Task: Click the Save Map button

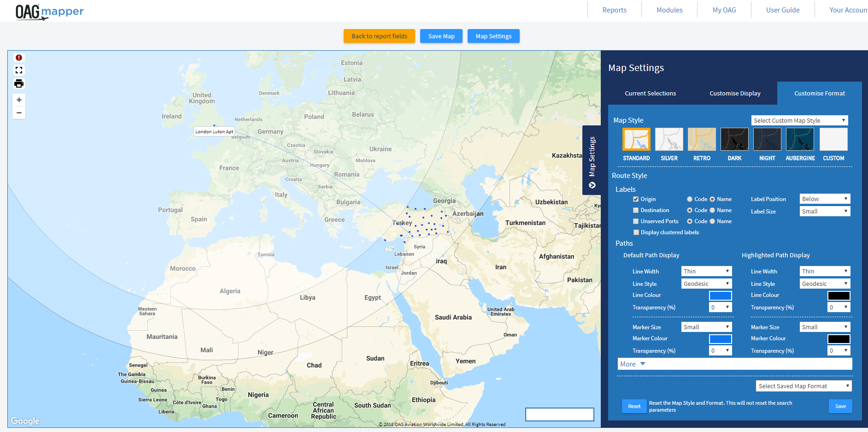Action: tap(441, 36)
